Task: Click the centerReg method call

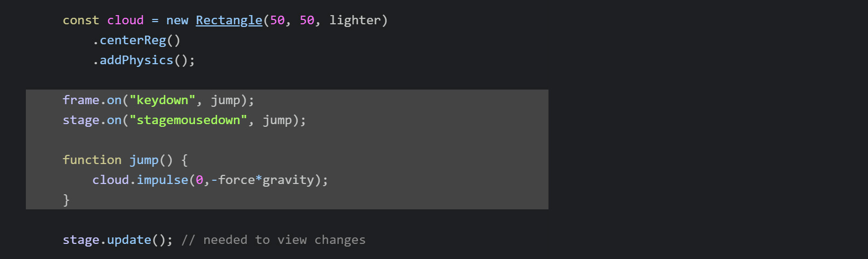Action: [133, 40]
